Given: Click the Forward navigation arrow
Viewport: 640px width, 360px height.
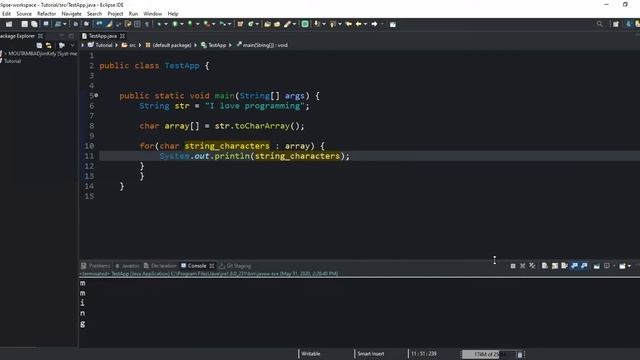Looking at the screenshot, I should [374, 24].
